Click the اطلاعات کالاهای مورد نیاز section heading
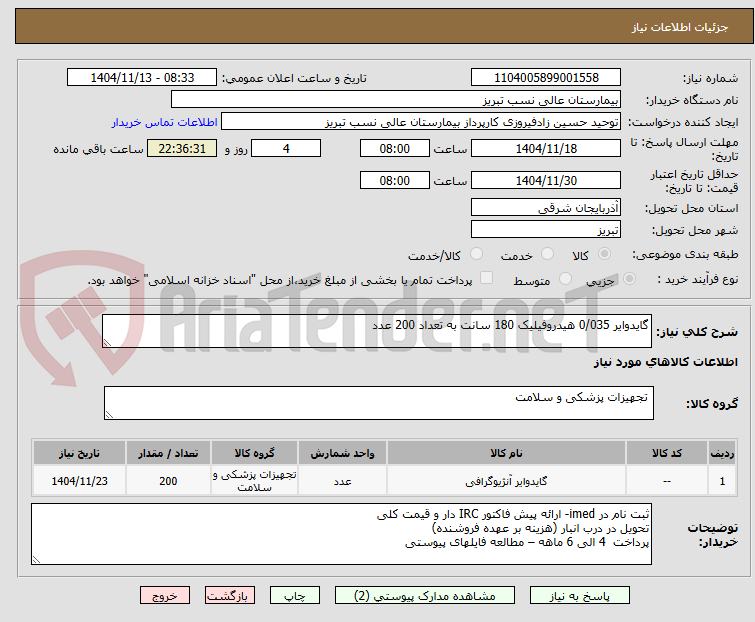755x622 pixels. coord(665,362)
